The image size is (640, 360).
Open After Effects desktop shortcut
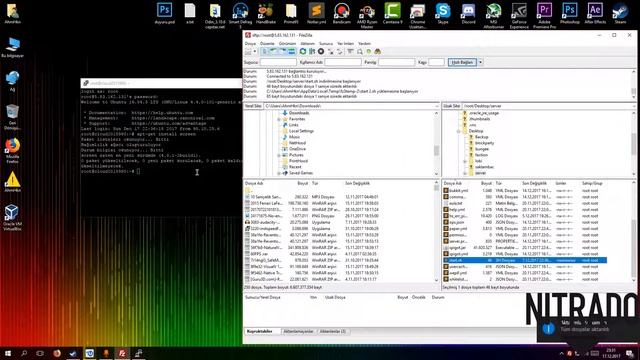click(595, 14)
